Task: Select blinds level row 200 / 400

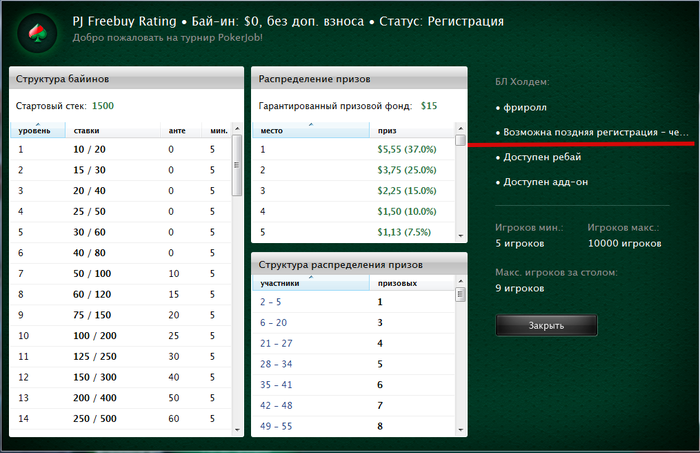Action: (x=121, y=398)
